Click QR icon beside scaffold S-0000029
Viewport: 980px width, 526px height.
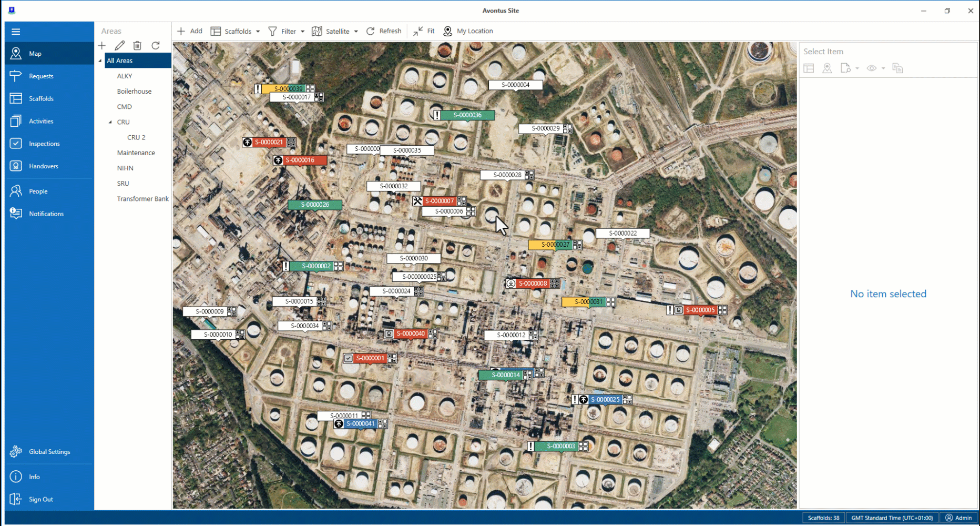[x=568, y=128]
